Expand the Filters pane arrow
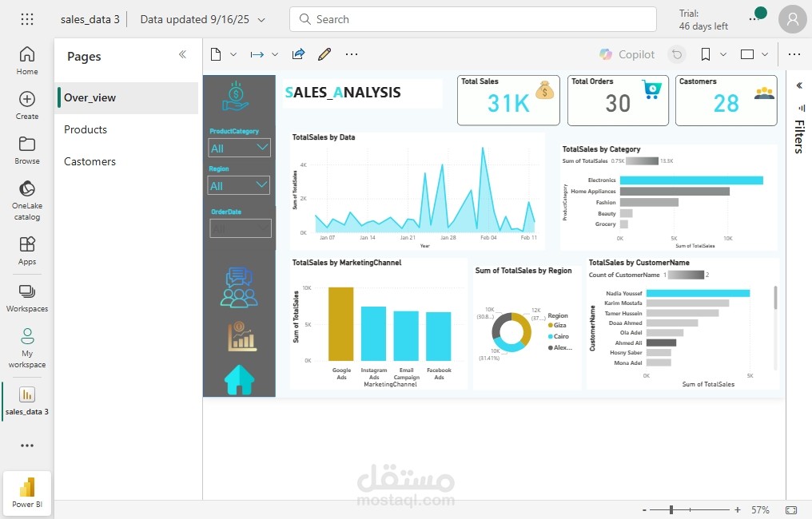Viewport: 812px width, 519px height. point(799,85)
